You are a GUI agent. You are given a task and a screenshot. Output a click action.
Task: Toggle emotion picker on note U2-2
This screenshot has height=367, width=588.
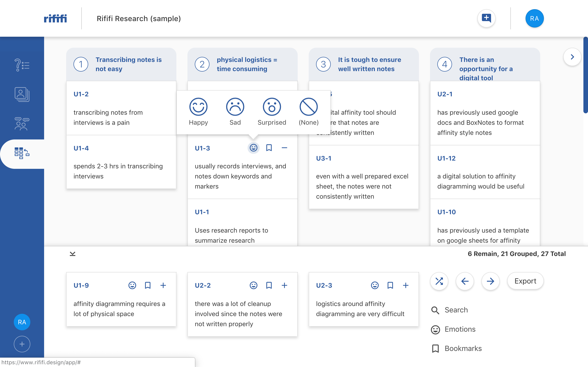coord(253,285)
